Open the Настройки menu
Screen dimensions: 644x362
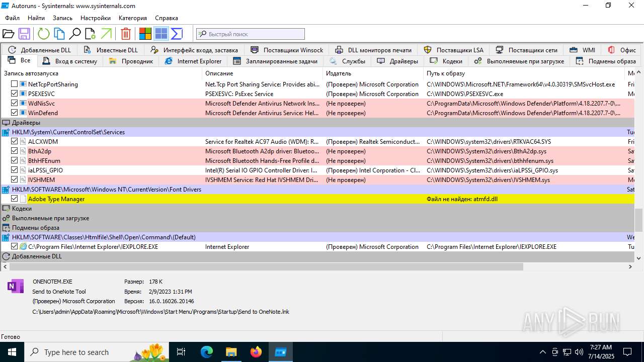coord(96,18)
